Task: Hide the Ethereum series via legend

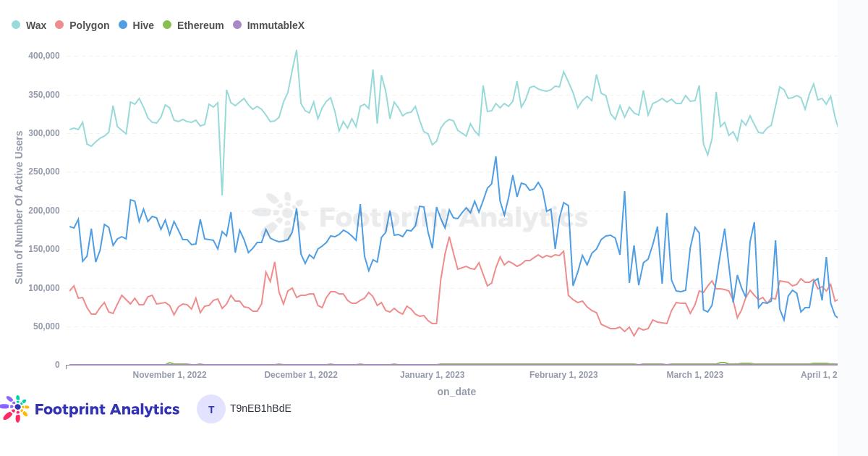Action: [x=200, y=25]
